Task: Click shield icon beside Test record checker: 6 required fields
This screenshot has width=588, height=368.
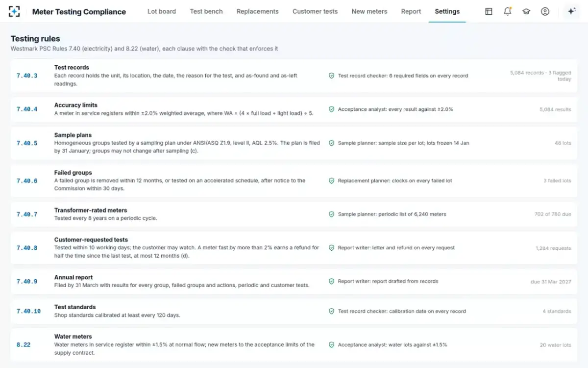Action: pos(332,76)
